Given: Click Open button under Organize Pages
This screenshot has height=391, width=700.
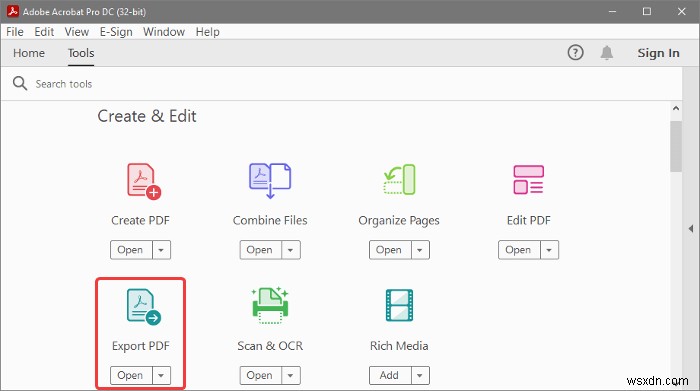Looking at the screenshot, I should tap(390, 250).
